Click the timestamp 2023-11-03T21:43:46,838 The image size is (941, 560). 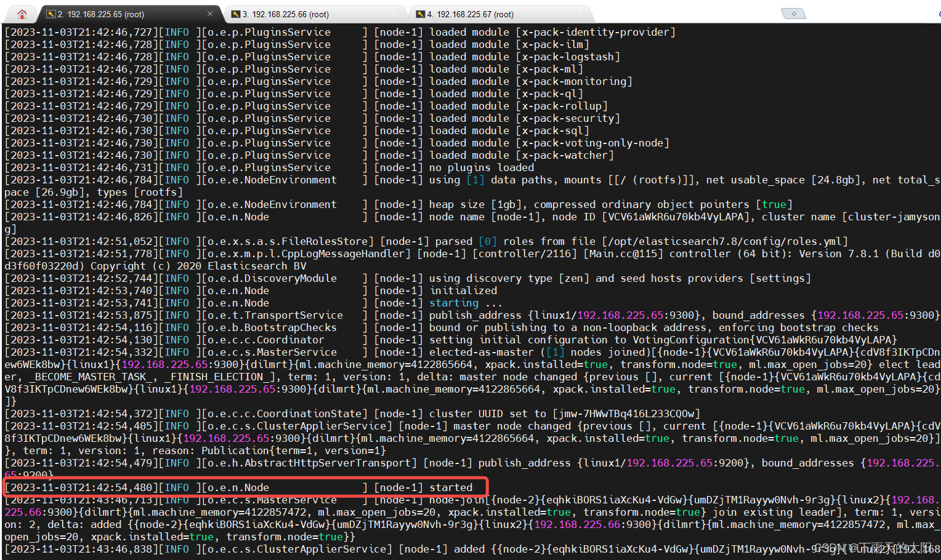[x=81, y=549]
